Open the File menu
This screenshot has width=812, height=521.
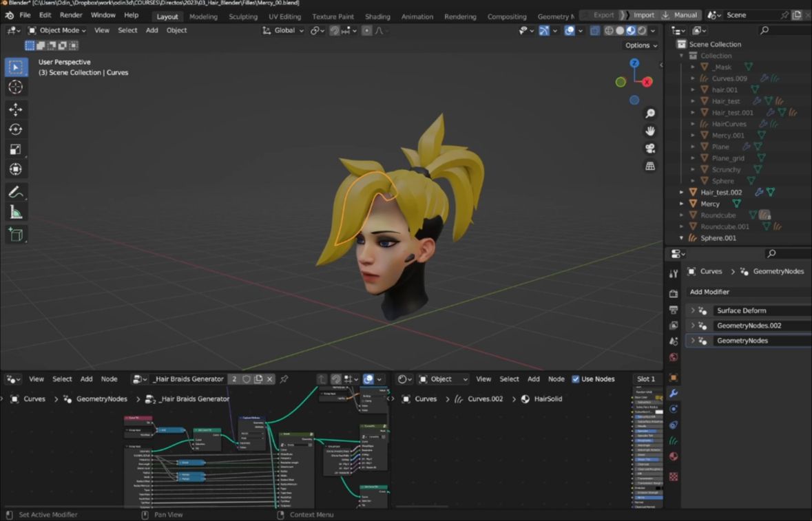[25, 16]
